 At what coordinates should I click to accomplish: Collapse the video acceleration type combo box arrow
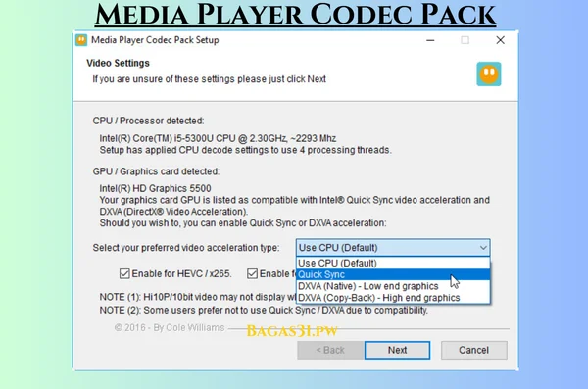(x=483, y=248)
